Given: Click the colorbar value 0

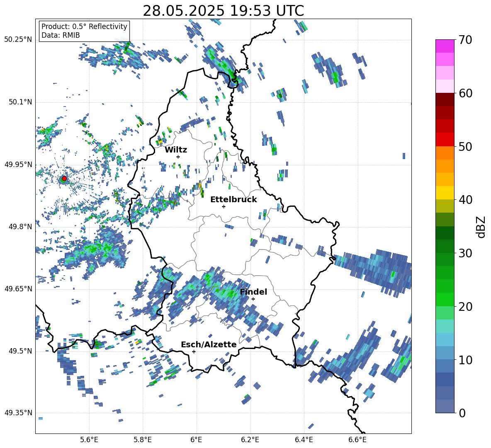Looking at the screenshot, I should click(462, 413).
